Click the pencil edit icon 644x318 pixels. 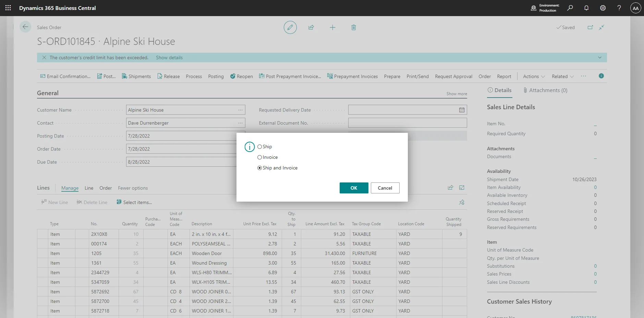[x=290, y=27]
